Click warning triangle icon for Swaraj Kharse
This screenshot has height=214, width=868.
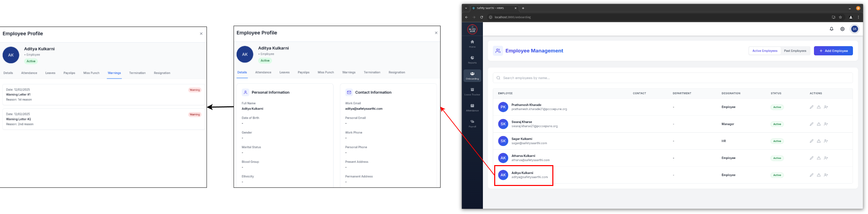[818, 124]
